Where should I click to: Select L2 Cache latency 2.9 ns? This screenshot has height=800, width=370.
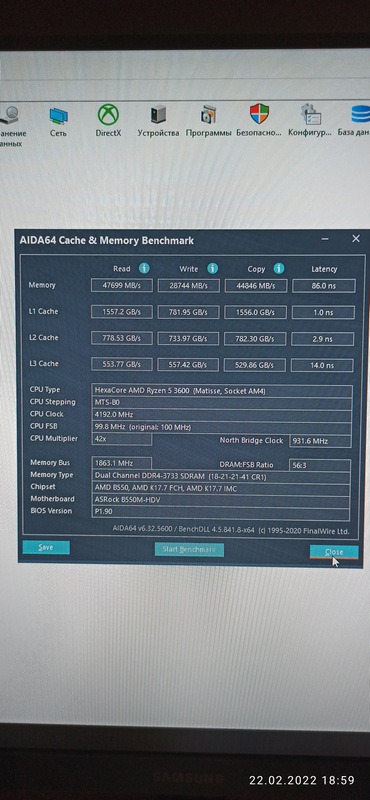[323, 339]
